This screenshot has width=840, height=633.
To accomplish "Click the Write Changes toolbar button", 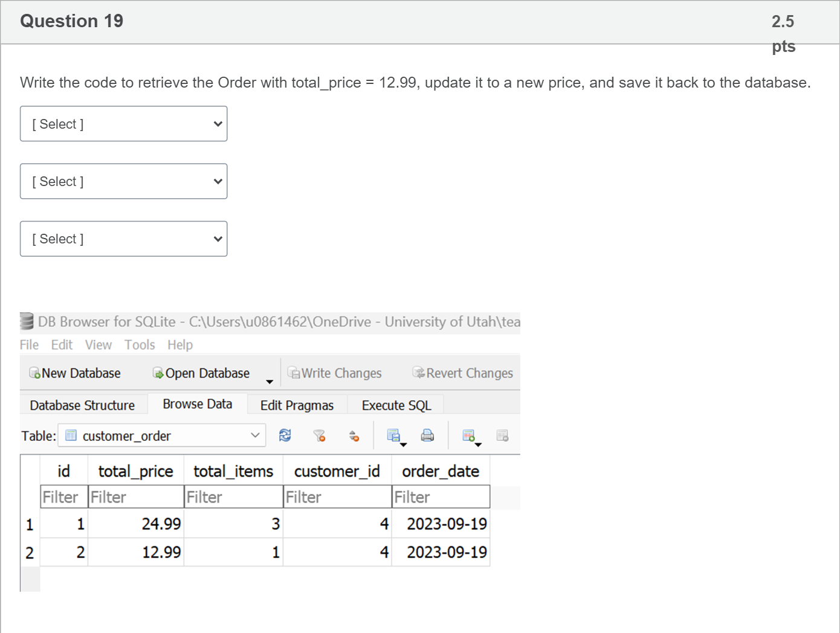I will [334, 373].
